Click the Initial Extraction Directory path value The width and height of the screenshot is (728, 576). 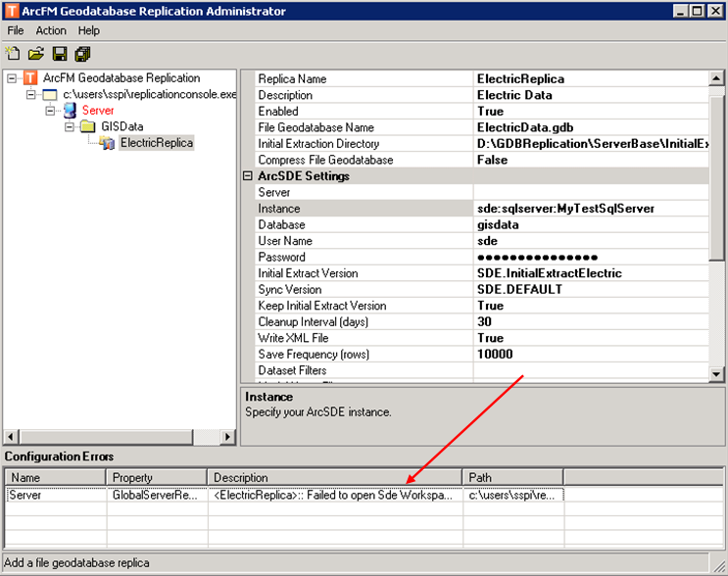coord(591,144)
